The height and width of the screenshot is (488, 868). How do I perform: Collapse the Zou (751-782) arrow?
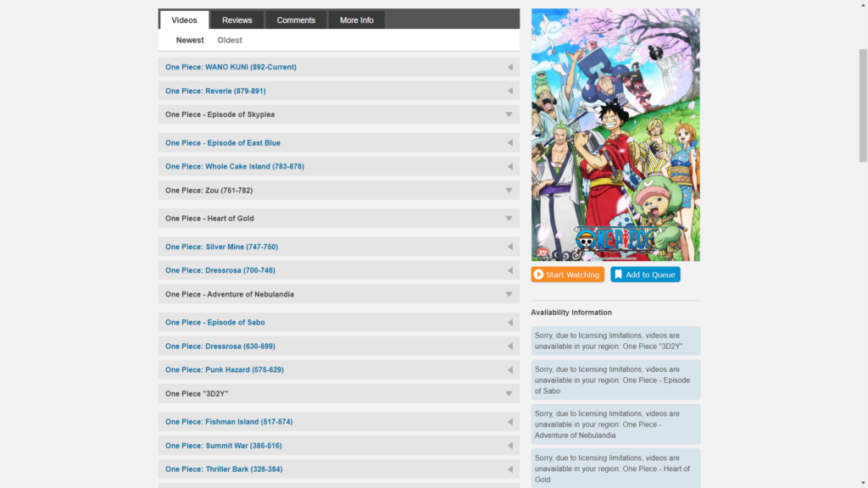click(x=509, y=191)
